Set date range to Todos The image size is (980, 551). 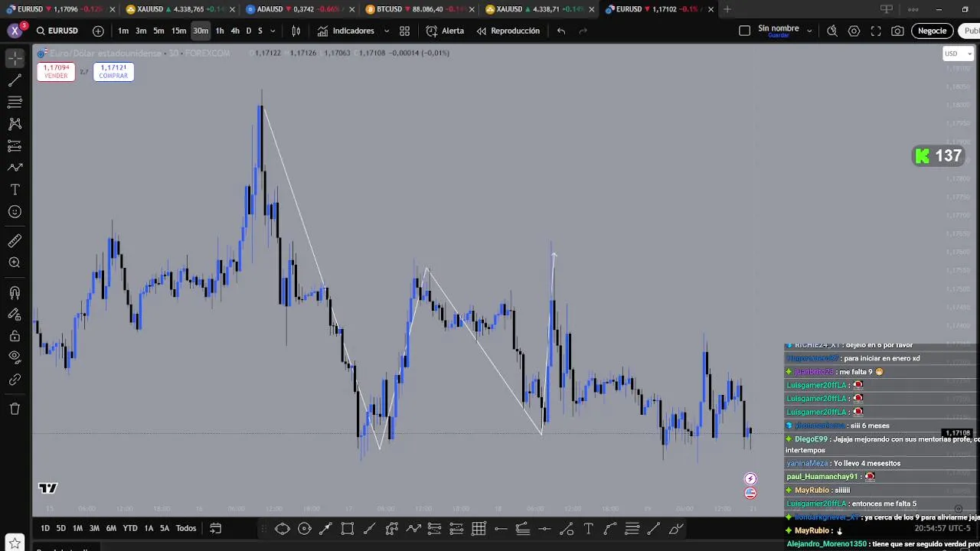(x=186, y=528)
